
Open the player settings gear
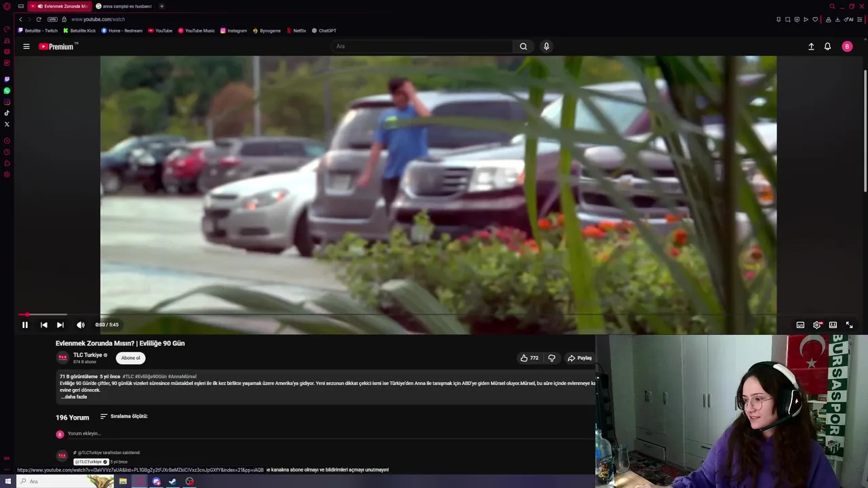click(817, 325)
